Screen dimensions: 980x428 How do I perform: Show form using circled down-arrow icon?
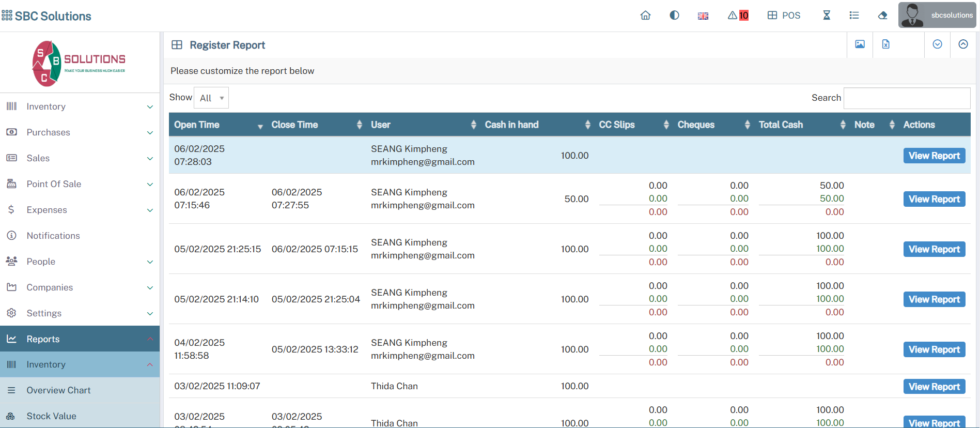(x=937, y=44)
